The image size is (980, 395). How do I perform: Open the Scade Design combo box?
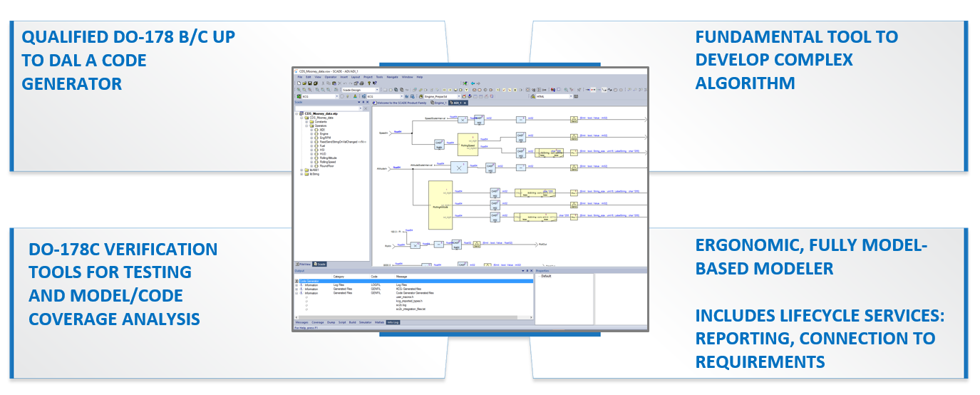pyautogui.click(x=361, y=90)
